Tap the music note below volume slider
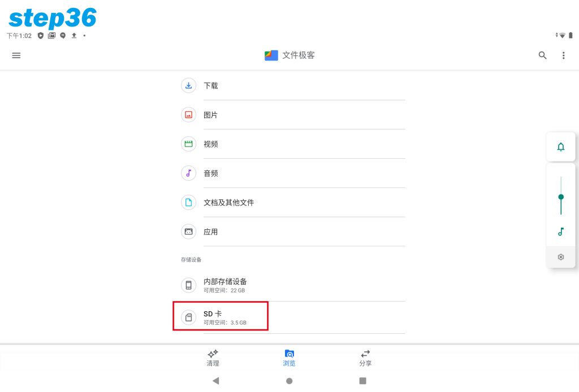Screen dimensions: 579x392 tap(560, 232)
